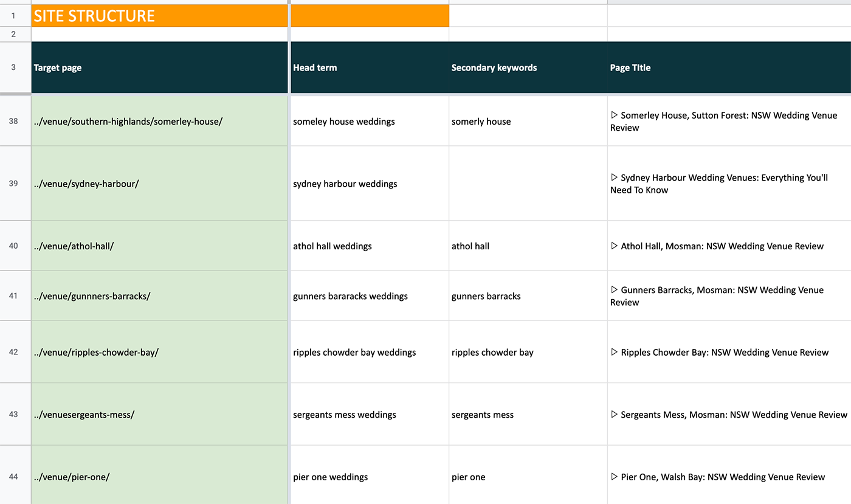
Task: Select the empty secondary keywords cell for sydney-harbour
Action: tap(528, 183)
